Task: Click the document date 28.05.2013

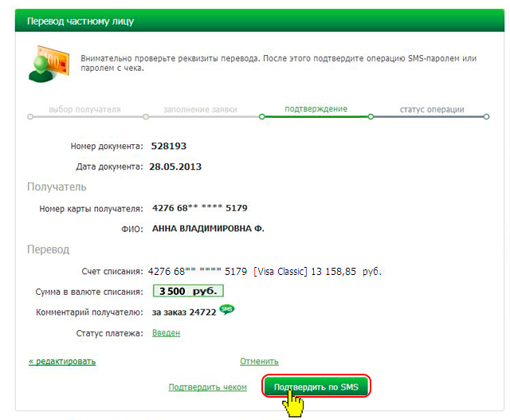Action: click(177, 167)
